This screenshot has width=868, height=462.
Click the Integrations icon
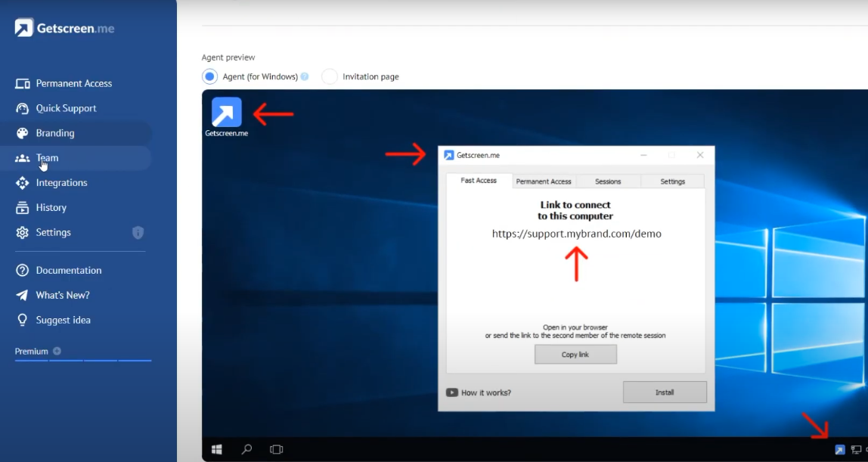(22, 182)
